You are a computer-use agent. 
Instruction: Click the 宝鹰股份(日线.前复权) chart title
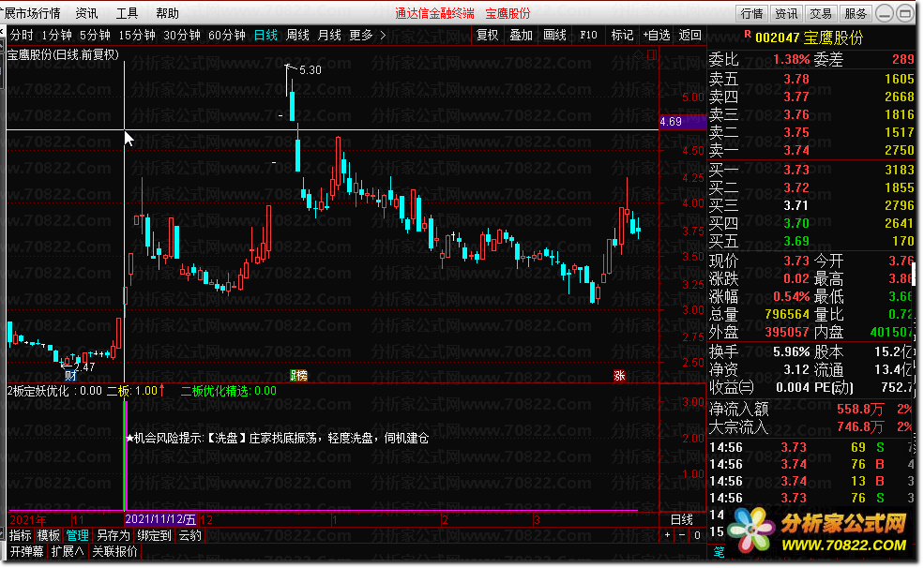click(63, 54)
